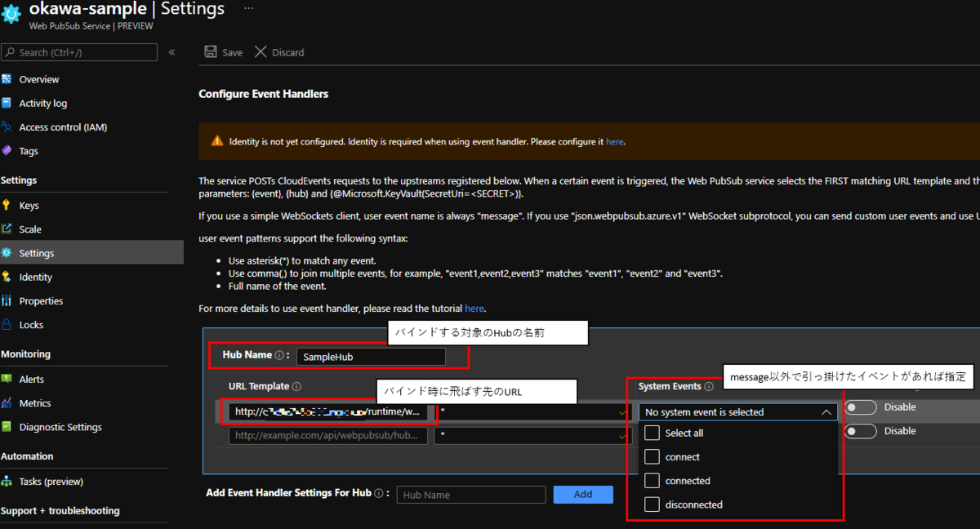980x529 pixels.
Task: Open the tutorial 'here' link
Action: (x=474, y=309)
